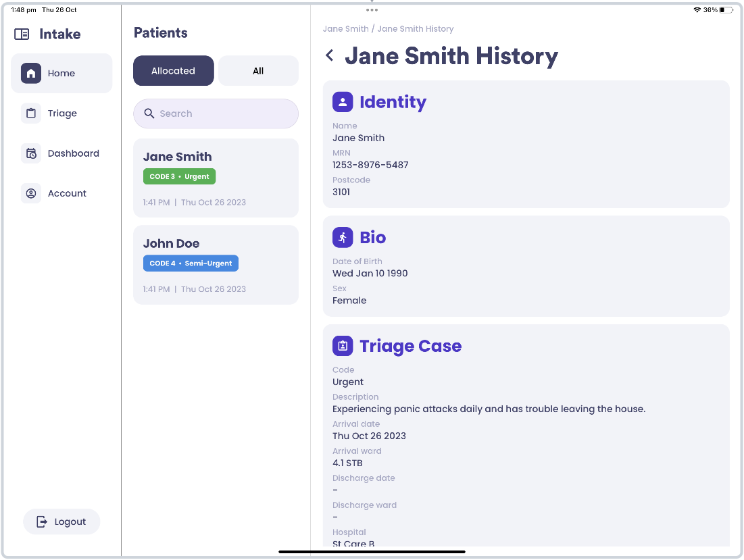Tap the status bar clock 1:48 pm
The width and height of the screenshot is (744, 560).
[24, 10]
